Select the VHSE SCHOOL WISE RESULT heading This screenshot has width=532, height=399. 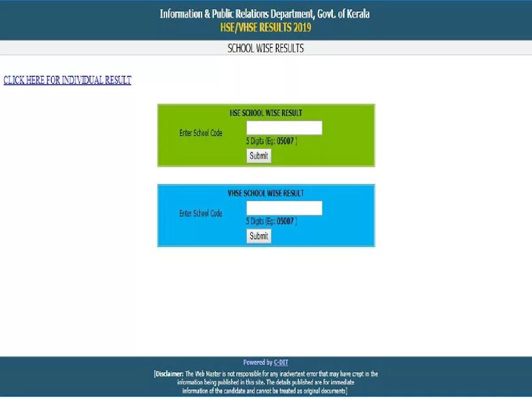[266, 193]
